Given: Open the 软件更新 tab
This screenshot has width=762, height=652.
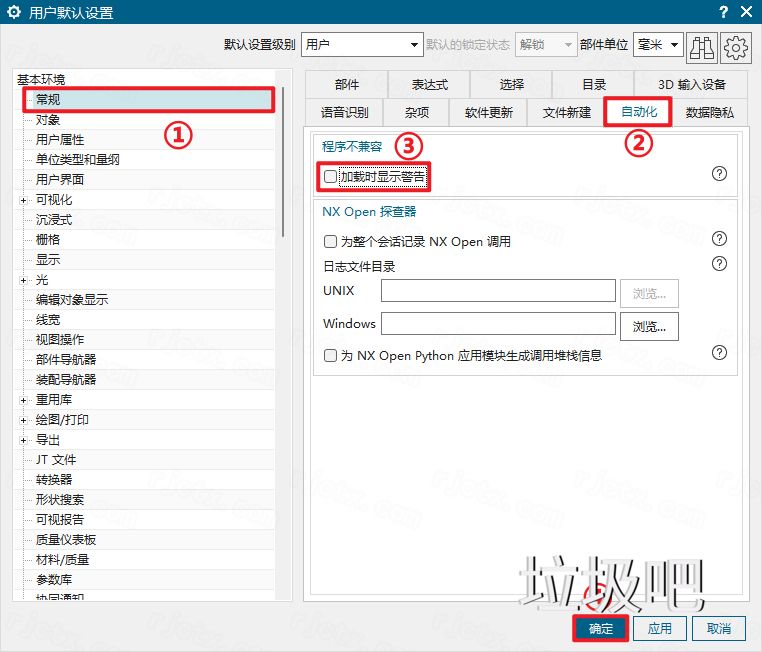Looking at the screenshot, I should pos(488,113).
